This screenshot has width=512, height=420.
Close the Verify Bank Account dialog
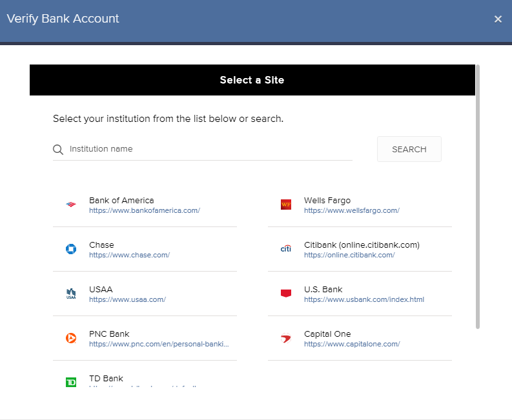[x=498, y=19]
